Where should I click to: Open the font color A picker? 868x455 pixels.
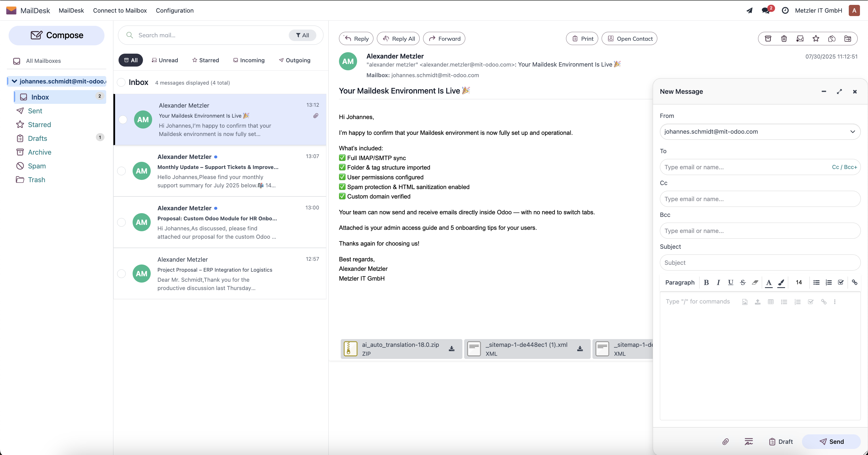click(769, 282)
